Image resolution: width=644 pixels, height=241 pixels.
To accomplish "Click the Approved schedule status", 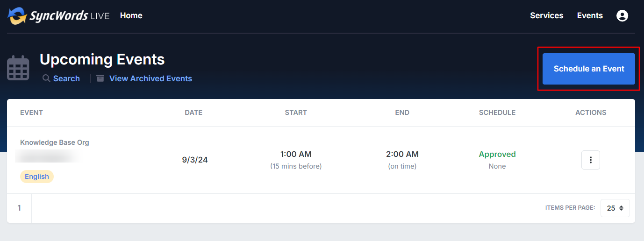I will pyautogui.click(x=497, y=154).
